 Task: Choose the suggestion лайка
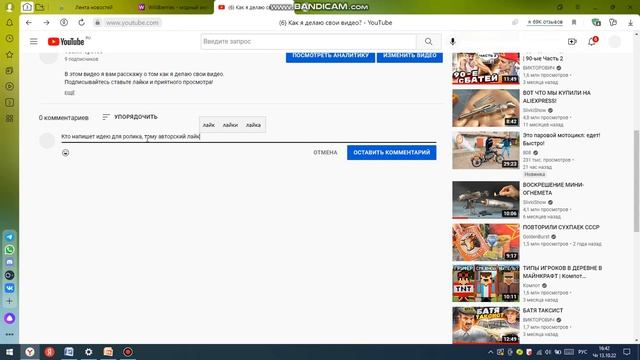(x=253, y=125)
